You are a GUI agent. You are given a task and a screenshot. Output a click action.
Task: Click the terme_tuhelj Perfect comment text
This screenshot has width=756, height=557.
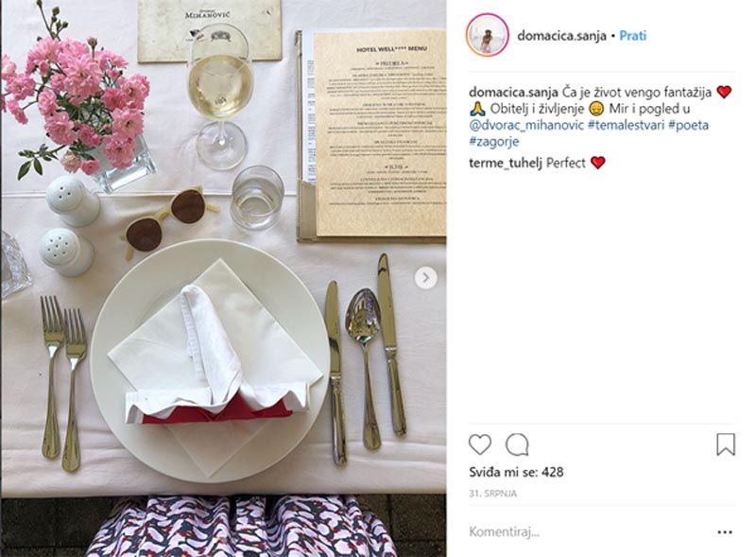pos(566,164)
